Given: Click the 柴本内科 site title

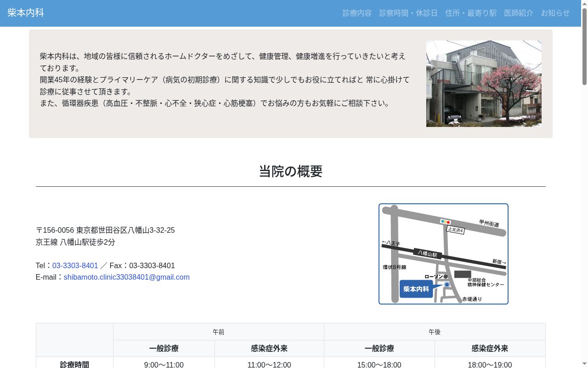Looking at the screenshot, I should point(26,13).
